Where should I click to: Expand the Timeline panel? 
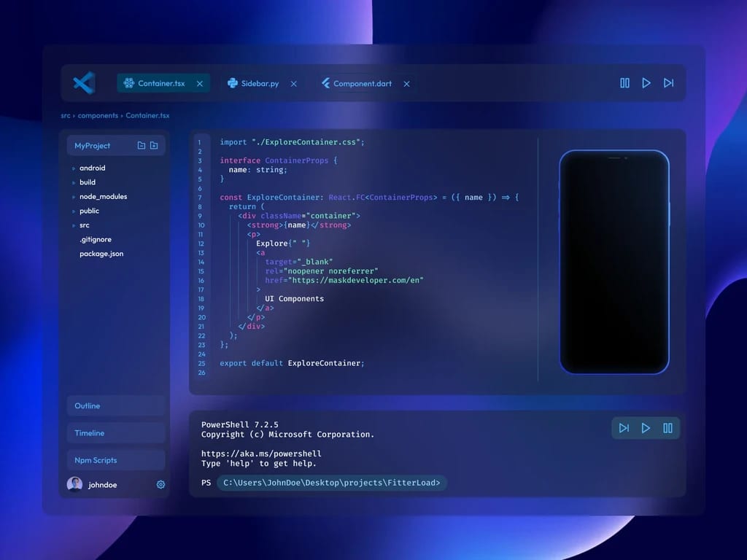[116, 433]
